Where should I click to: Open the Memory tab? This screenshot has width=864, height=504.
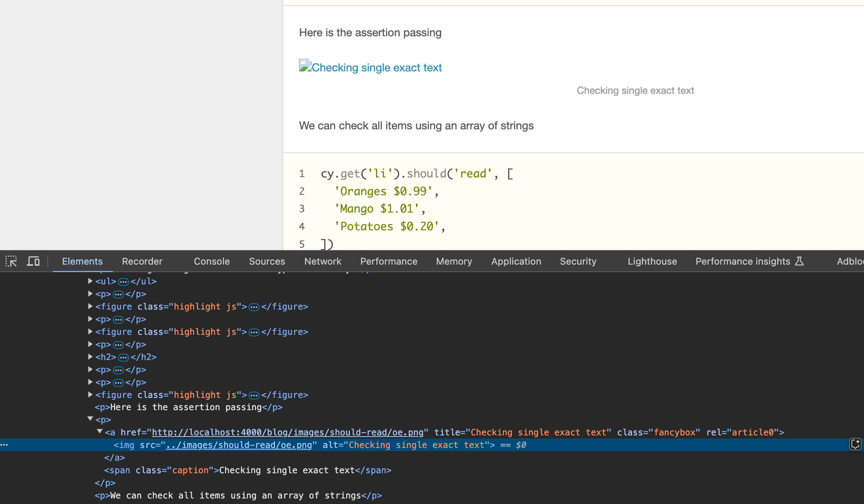[x=454, y=261]
